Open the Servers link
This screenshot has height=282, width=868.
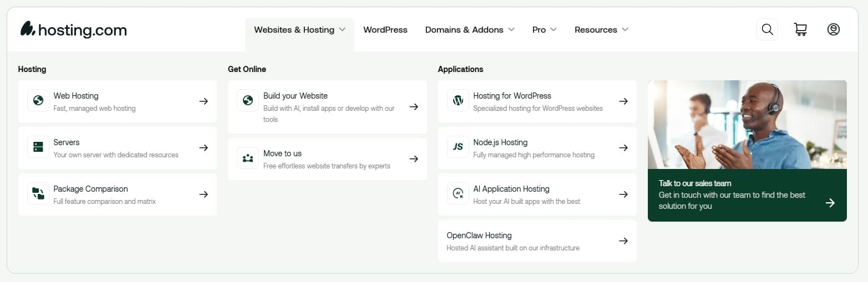click(67, 142)
